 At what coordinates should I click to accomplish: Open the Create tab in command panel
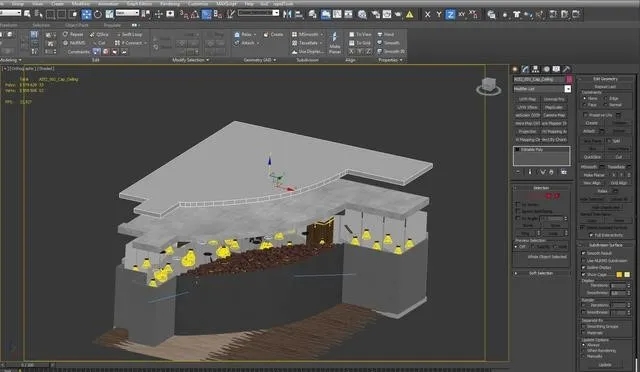[515, 69]
